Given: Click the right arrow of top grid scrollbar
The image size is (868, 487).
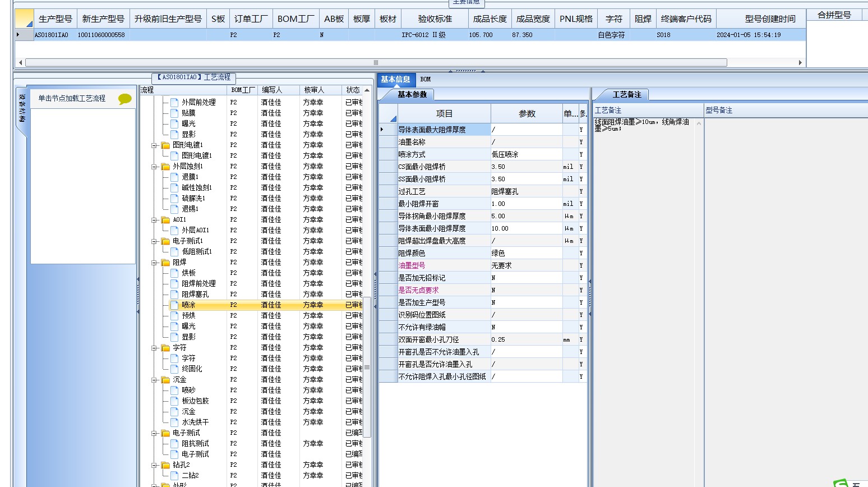Looking at the screenshot, I should pyautogui.click(x=800, y=62).
